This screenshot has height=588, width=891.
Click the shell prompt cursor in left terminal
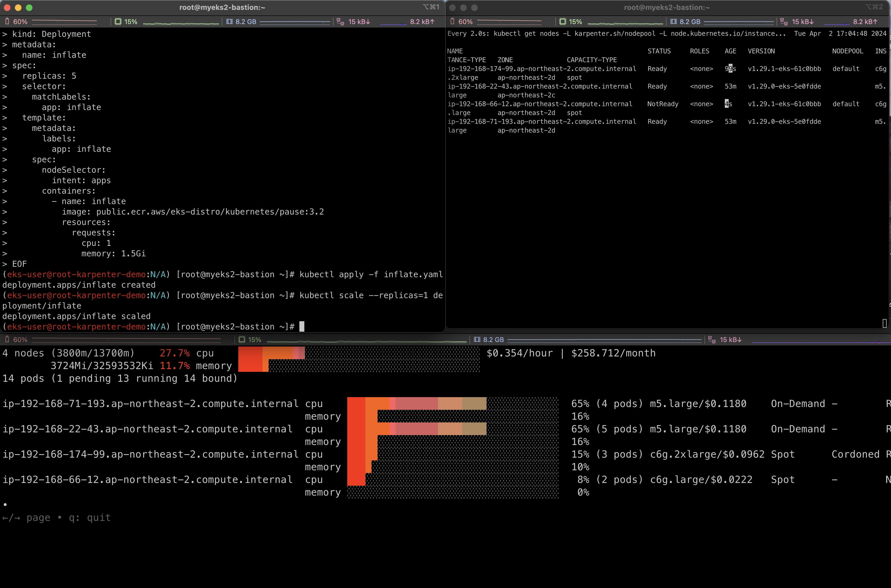[x=302, y=327]
